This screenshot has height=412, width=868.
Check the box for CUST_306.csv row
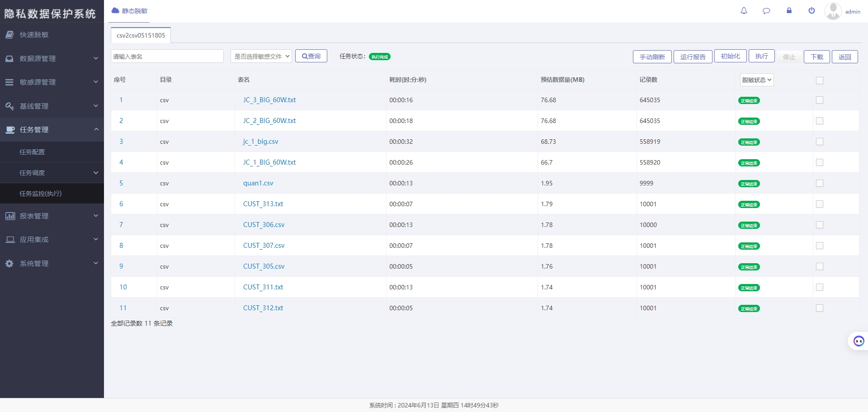pos(820,225)
